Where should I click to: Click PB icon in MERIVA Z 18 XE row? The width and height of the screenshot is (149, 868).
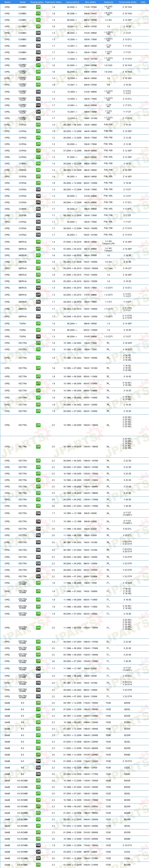point(38,281)
